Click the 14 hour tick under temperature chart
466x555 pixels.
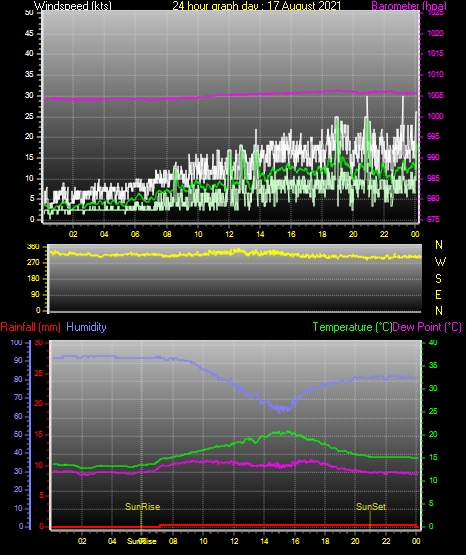[x=264, y=541]
